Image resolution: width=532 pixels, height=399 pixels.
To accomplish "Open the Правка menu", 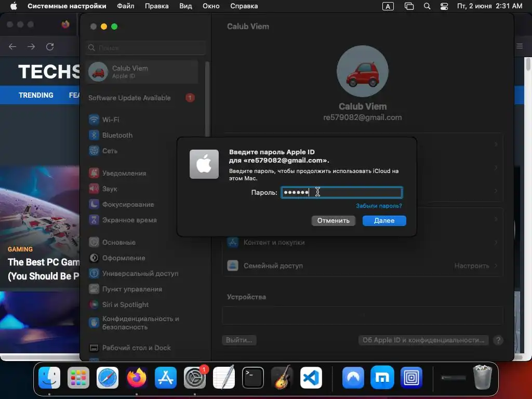I will (x=157, y=6).
